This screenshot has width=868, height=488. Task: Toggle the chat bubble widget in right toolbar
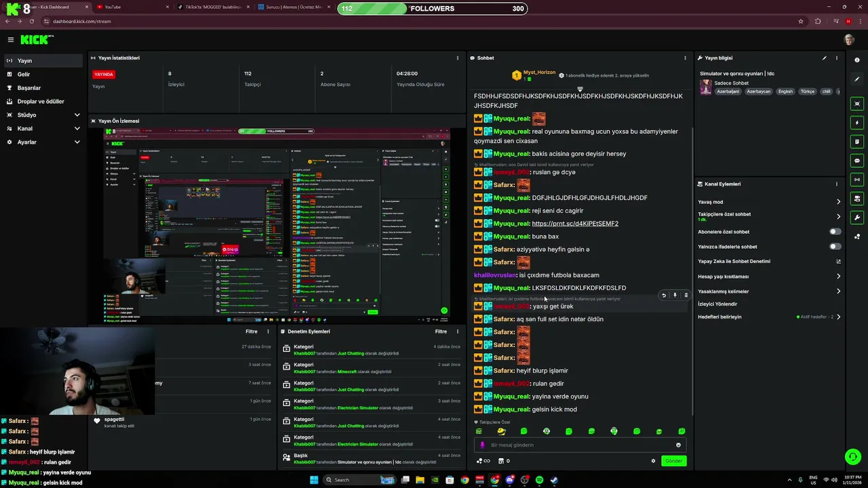pyautogui.click(x=857, y=161)
